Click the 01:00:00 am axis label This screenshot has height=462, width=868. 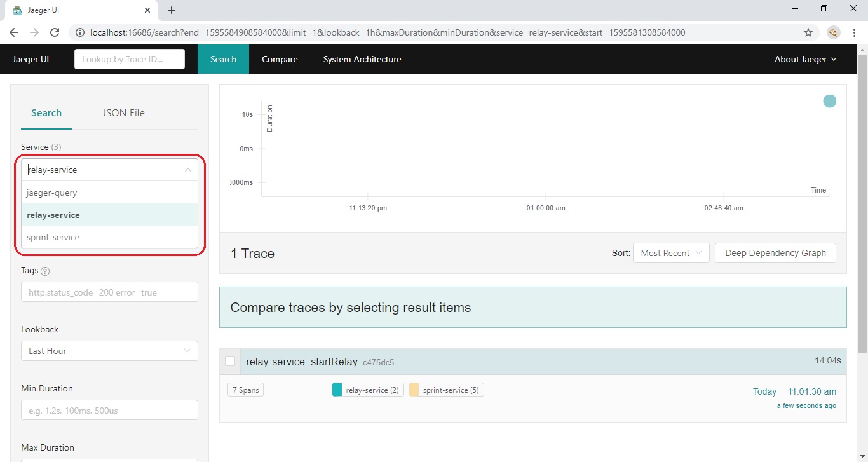tap(546, 208)
